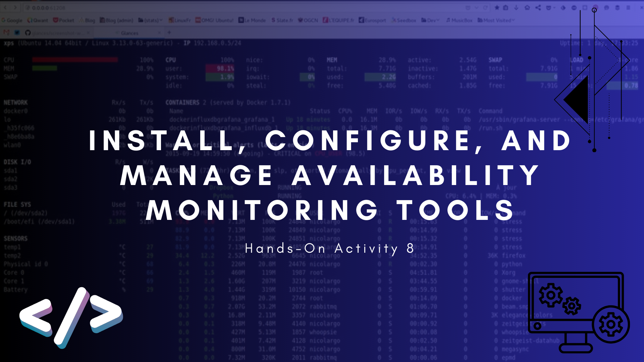Expand the Dev bookmarks folder
644x362 pixels.
430,20
